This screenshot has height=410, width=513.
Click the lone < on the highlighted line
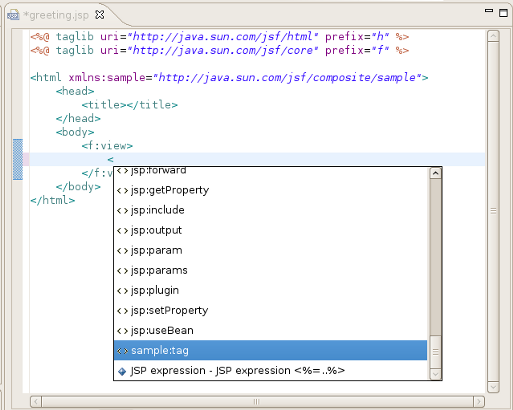click(x=110, y=159)
